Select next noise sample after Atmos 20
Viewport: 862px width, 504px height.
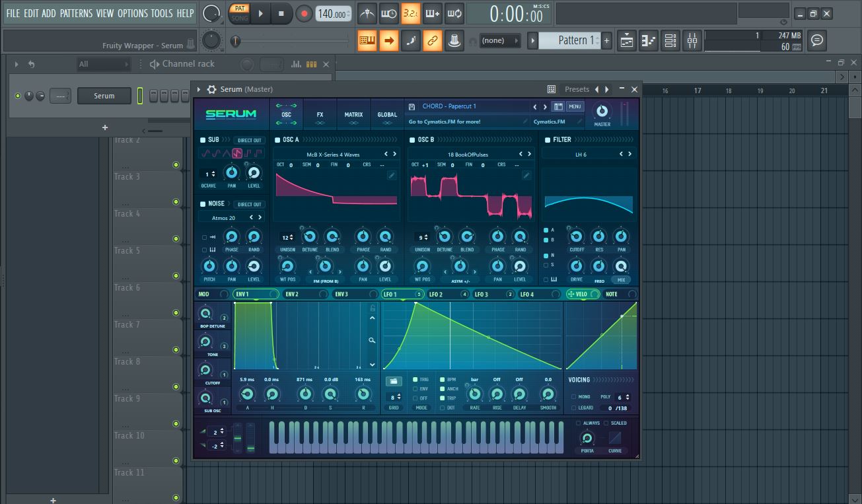pyautogui.click(x=260, y=217)
